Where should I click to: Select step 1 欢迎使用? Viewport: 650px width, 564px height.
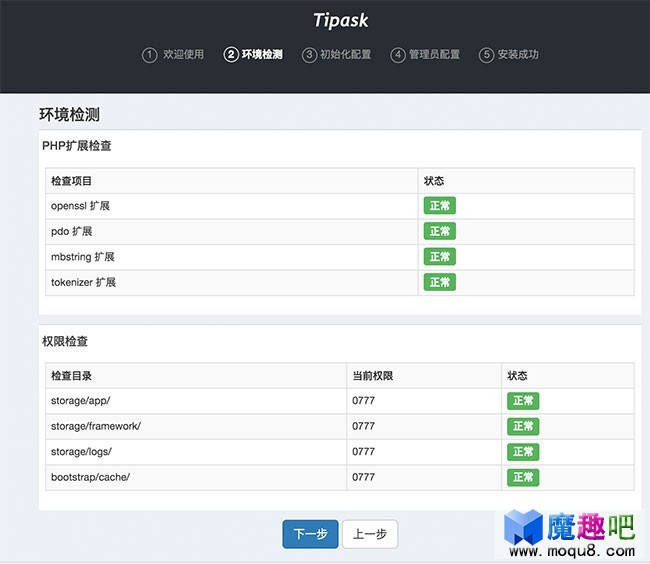click(173, 55)
